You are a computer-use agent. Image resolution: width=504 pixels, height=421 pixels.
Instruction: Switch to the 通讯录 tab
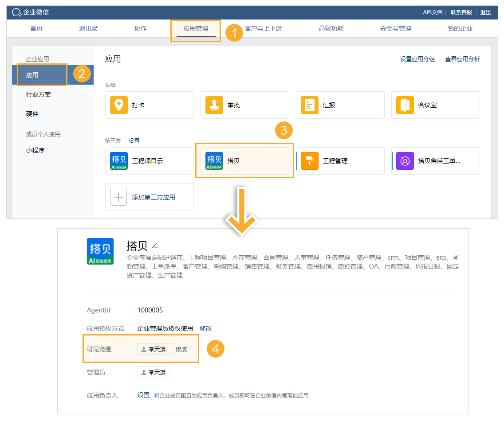88,28
